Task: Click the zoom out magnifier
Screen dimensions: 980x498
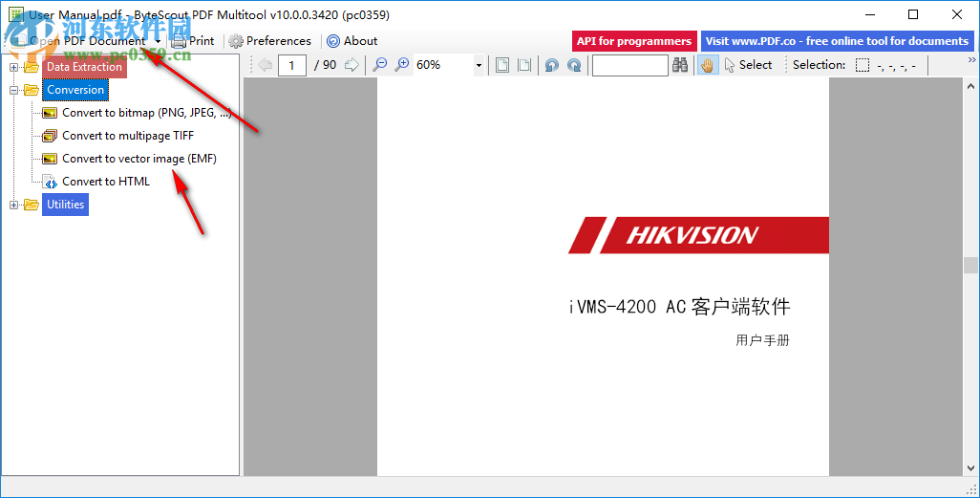Action: click(x=379, y=64)
